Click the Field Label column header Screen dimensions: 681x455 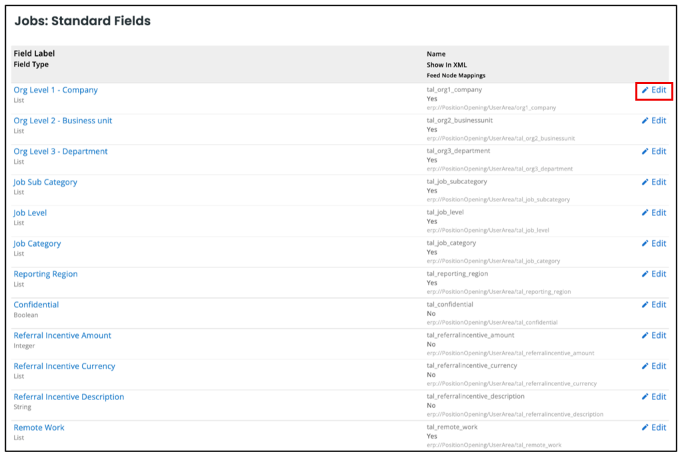click(34, 54)
